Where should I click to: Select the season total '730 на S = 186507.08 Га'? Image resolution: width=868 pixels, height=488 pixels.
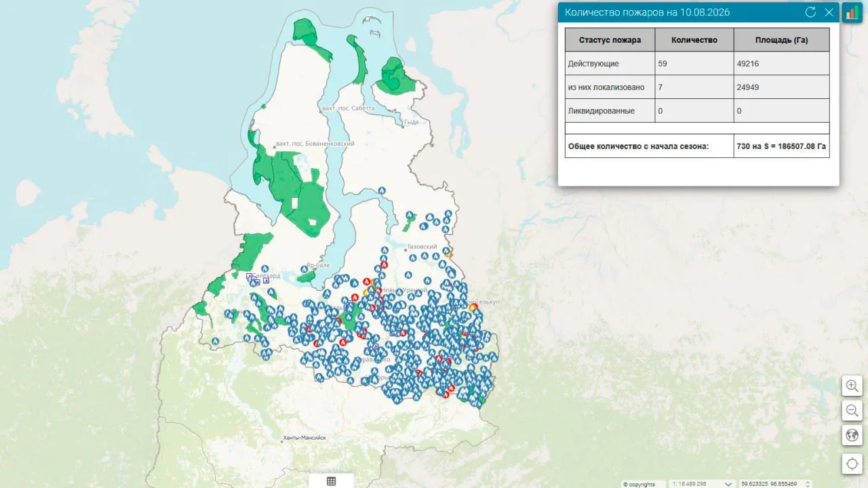point(781,146)
